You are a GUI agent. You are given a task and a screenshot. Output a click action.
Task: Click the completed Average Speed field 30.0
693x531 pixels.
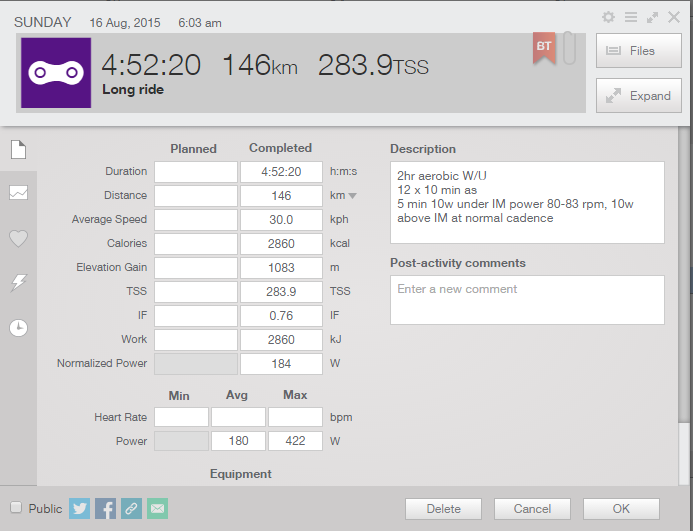pos(281,220)
